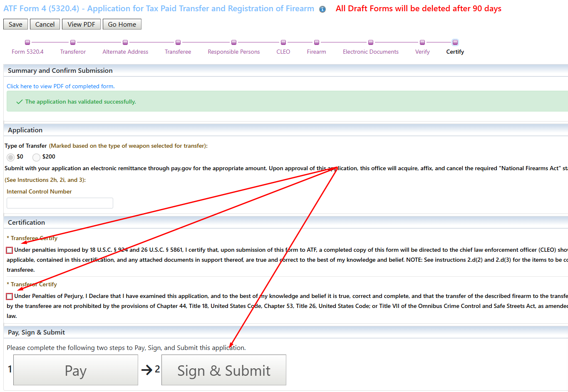Click the Firearm step marker icon
568x392 pixels.
(x=317, y=42)
